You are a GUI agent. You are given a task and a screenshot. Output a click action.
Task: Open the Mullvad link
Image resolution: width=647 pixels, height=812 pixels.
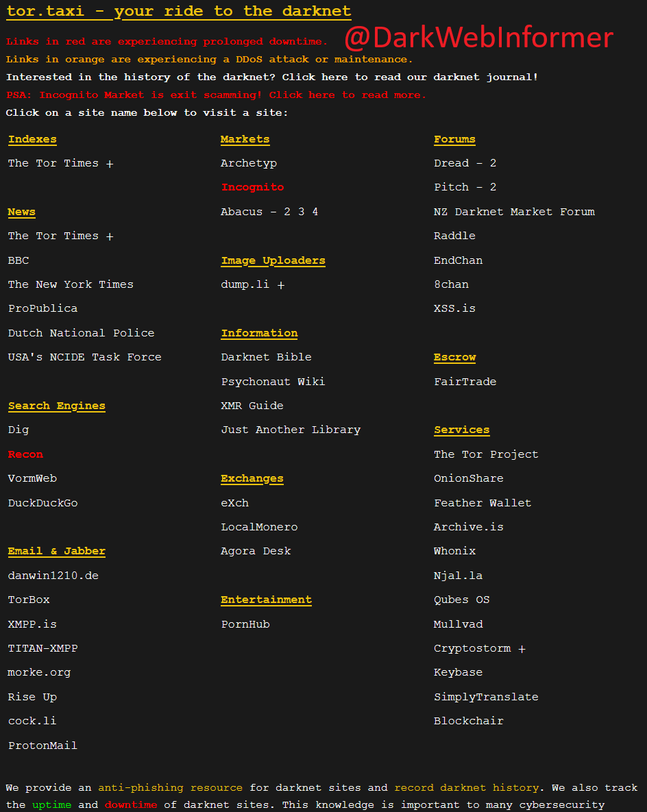click(458, 624)
